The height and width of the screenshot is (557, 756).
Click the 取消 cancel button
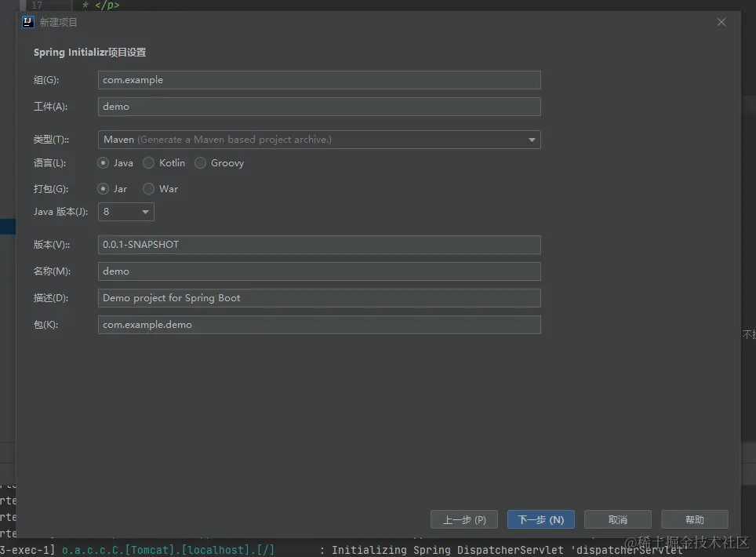[618, 519]
